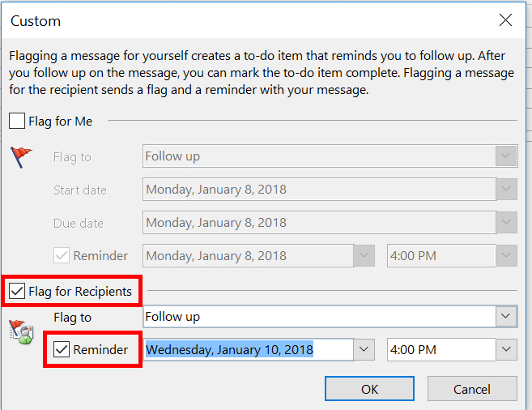The image size is (532, 410).
Task: Uncheck the Flag for Recipients checkbox
Action: tap(17, 291)
